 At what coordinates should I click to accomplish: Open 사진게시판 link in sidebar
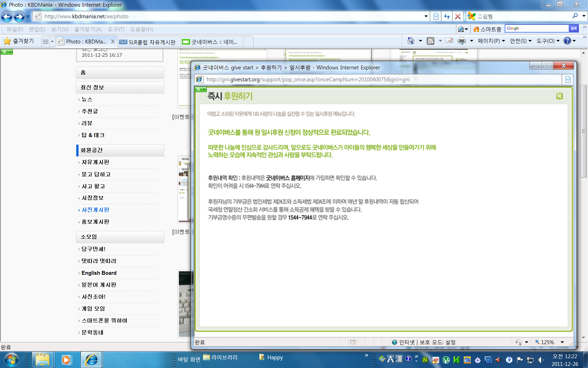96,210
